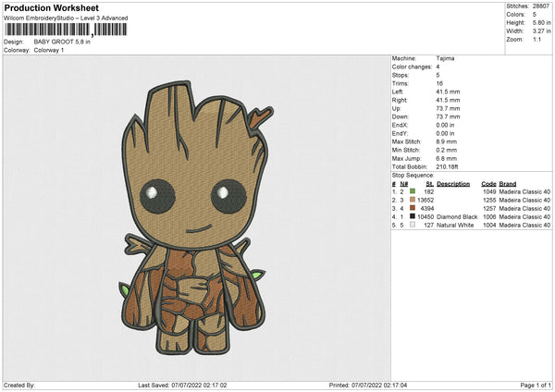The image size is (555, 392).
Task: Click 'Natural White' description text
Action: click(x=455, y=225)
